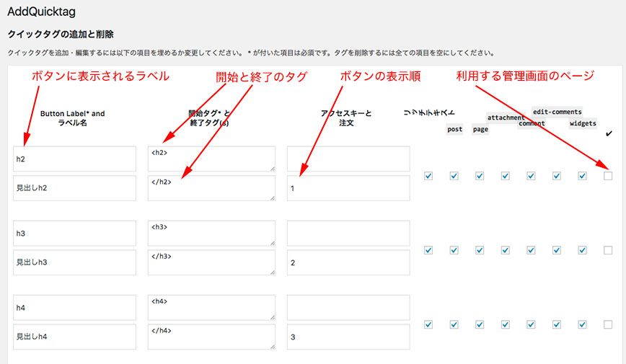This screenshot has height=364, width=626.
Task: Click the end tag box with </h2>
Action: point(211,188)
